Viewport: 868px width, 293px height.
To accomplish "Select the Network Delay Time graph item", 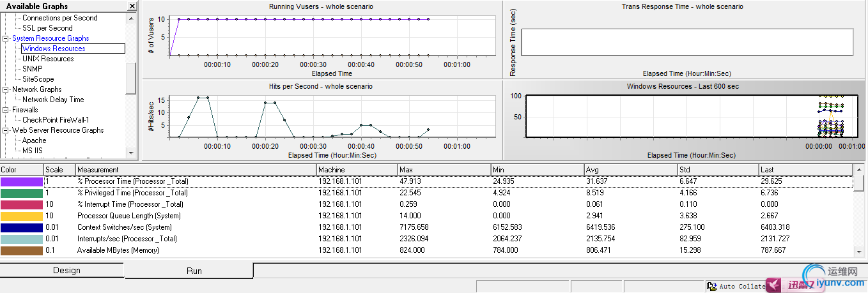I will pos(53,100).
